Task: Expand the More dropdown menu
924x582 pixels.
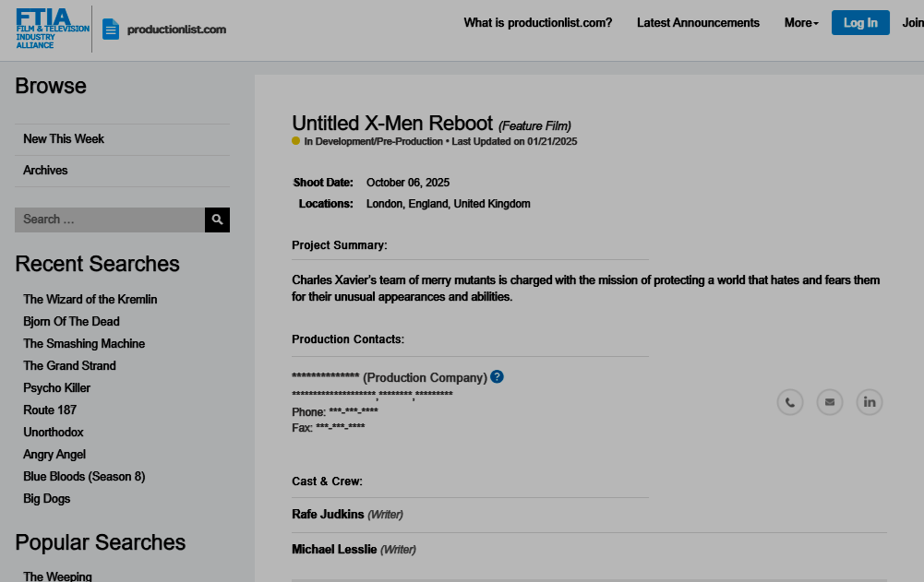Action: pos(801,23)
